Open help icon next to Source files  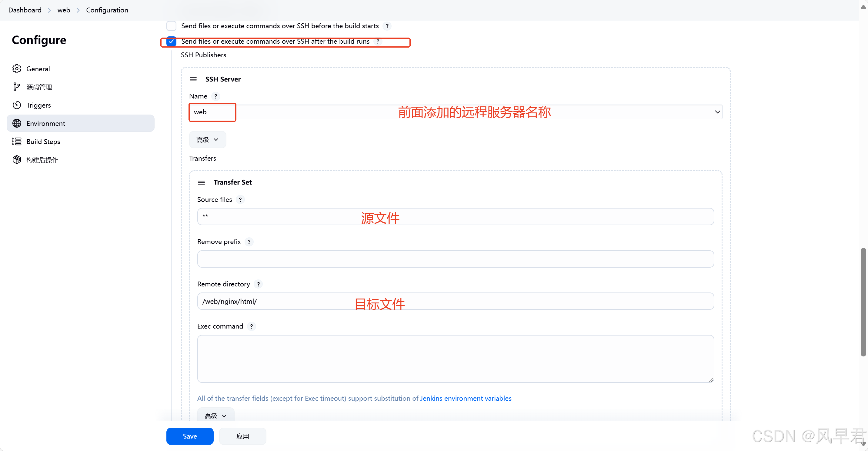[240, 199]
